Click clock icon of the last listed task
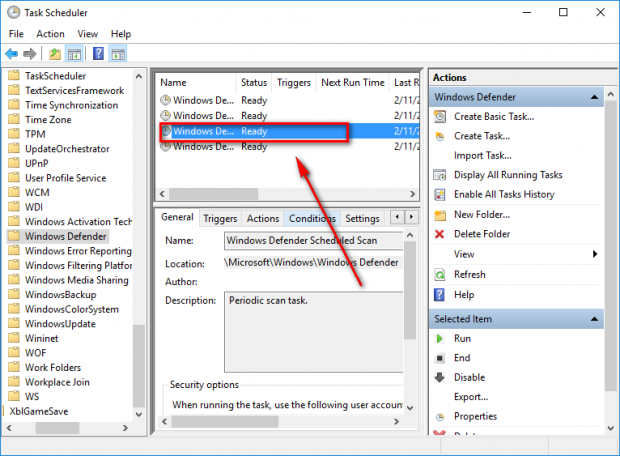The image size is (620, 456). pyautogui.click(x=165, y=146)
